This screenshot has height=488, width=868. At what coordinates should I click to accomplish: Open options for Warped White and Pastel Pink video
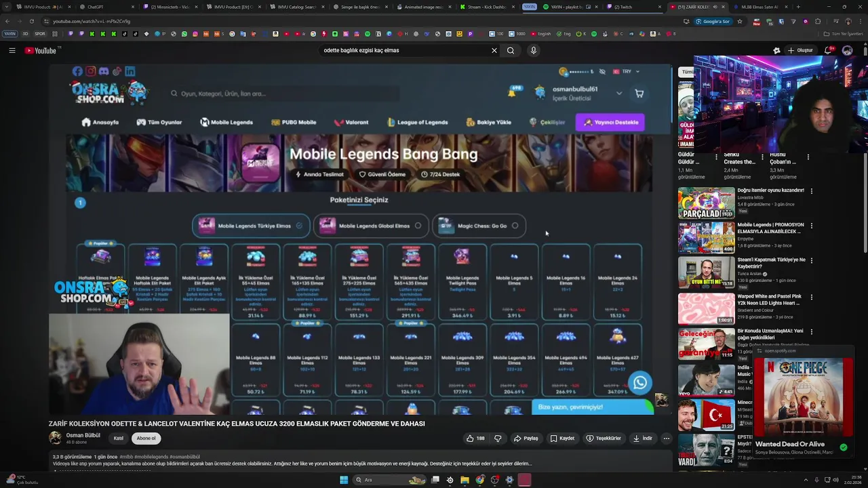pyautogui.click(x=811, y=297)
